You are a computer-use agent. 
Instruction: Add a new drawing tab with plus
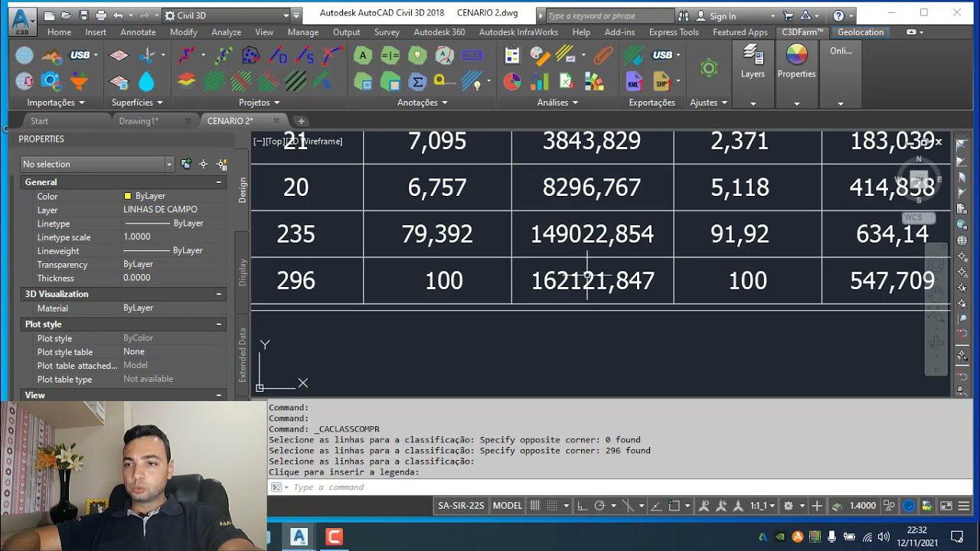301,121
